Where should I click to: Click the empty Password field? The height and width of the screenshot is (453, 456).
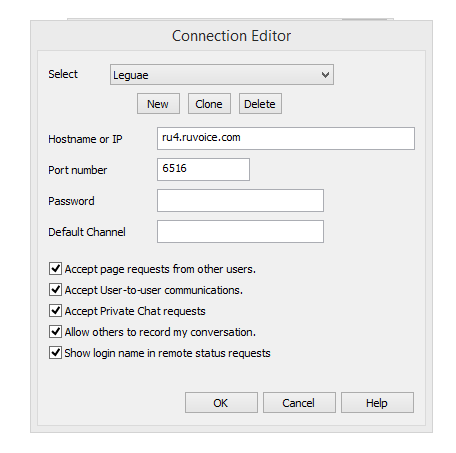[x=240, y=200]
